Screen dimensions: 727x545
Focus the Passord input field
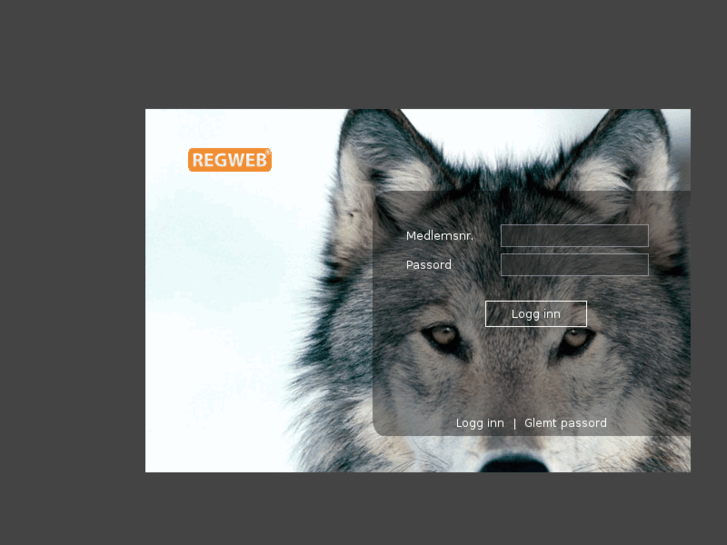574,264
